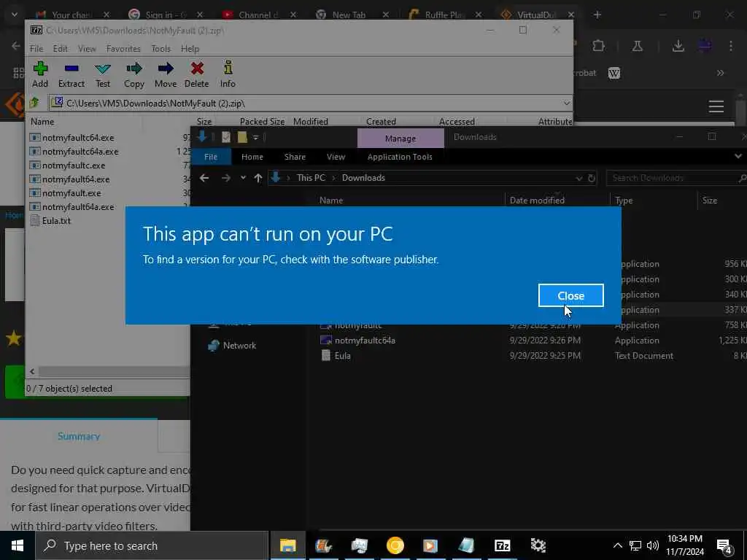Sort 7-Zip list by Name column

click(42, 122)
